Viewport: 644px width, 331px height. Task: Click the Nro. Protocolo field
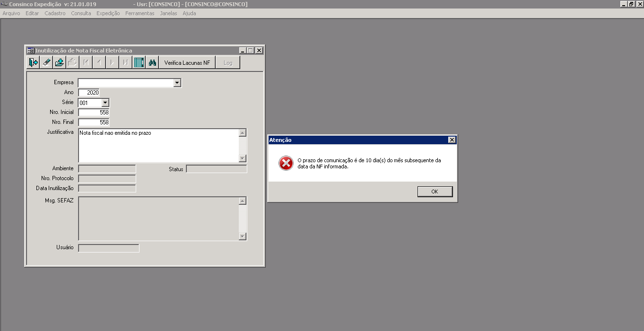[x=107, y=179]
